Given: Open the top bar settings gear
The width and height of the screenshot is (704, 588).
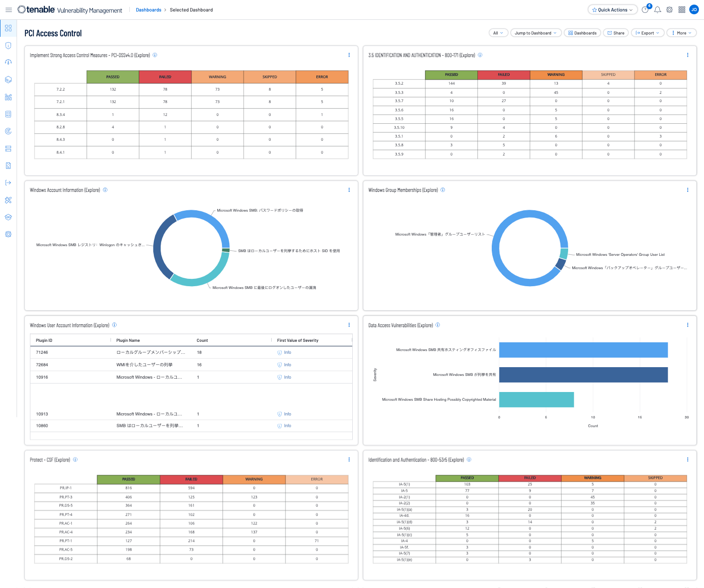Looking at the screenshot, I should pyautogui.click(x=669, y=10).
